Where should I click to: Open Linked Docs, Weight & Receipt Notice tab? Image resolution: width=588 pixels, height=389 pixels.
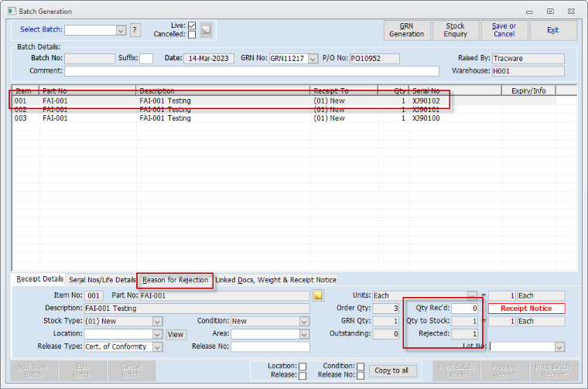(x=275, y=280)
